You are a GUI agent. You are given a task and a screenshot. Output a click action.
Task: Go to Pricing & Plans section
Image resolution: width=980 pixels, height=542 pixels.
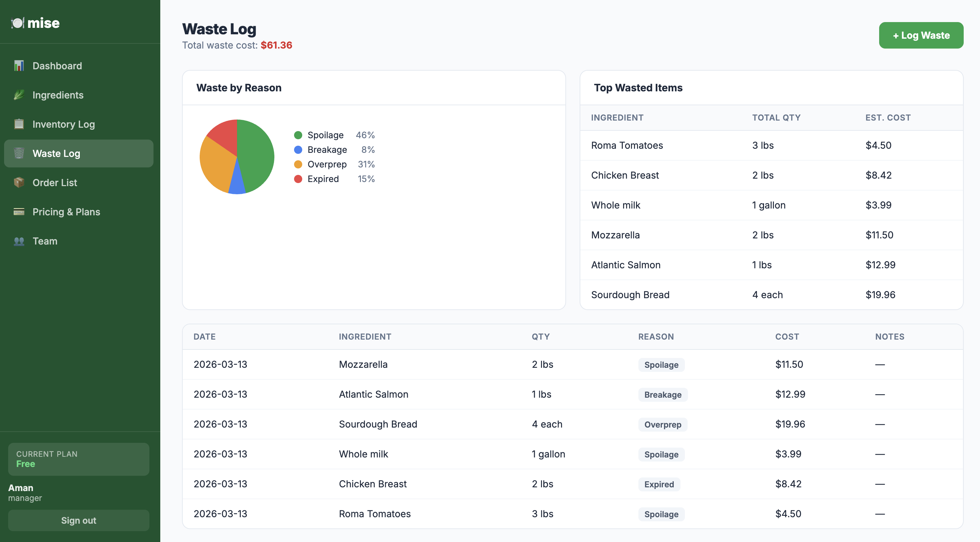pos(66,212)
